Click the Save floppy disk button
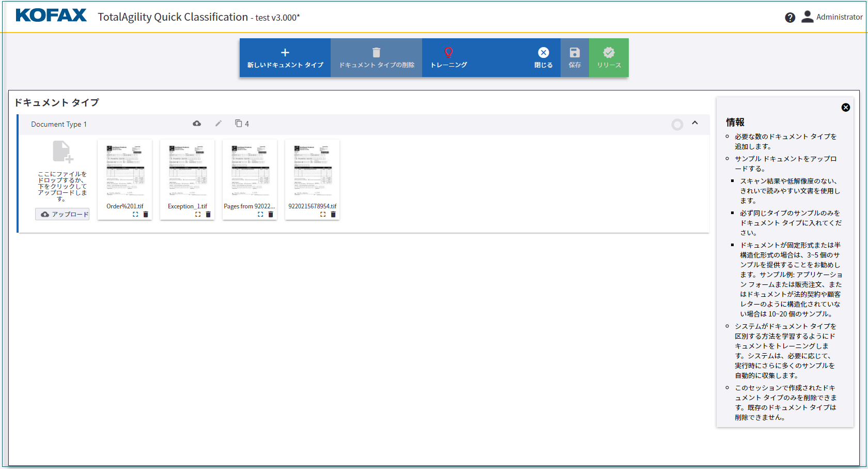This screenshot has width=868, height=469. tap(575, 57)
